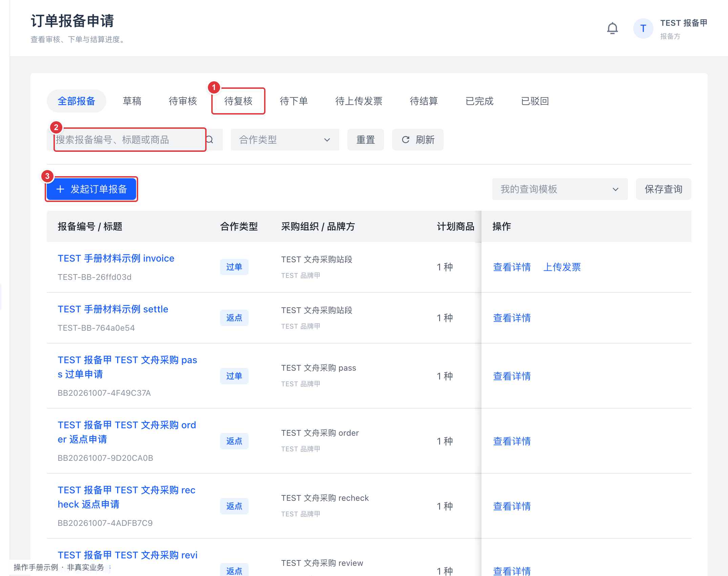Viewport: 728px width, 576px height.
Task: Click the TEST 报备甲 user name
Action: click(x=684, y=23)
